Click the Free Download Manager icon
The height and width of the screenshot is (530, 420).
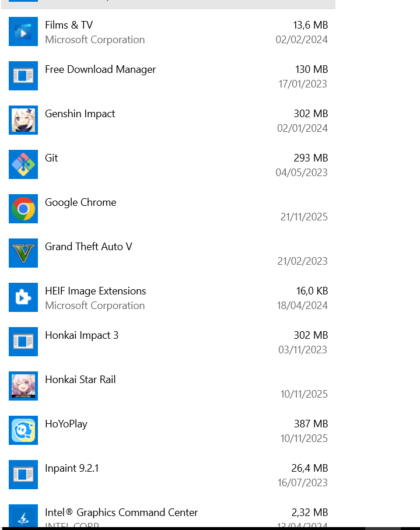pos(23,76)
